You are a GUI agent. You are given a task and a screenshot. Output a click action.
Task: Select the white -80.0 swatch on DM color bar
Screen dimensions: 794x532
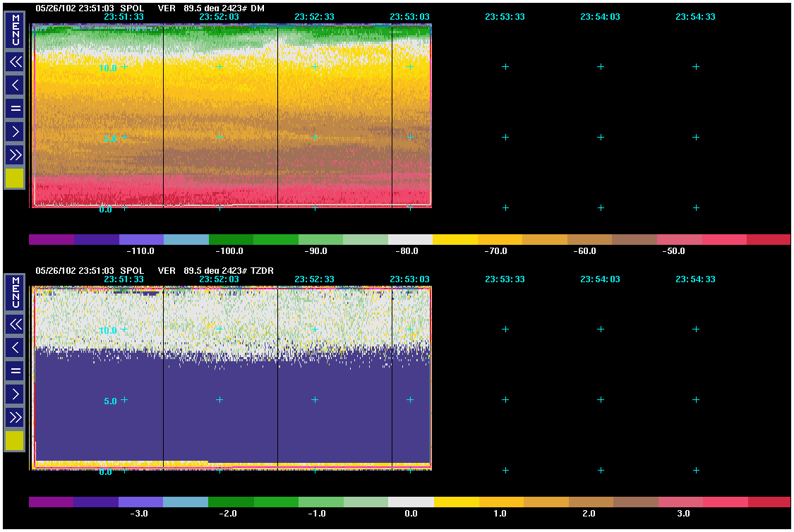(410, 240)
